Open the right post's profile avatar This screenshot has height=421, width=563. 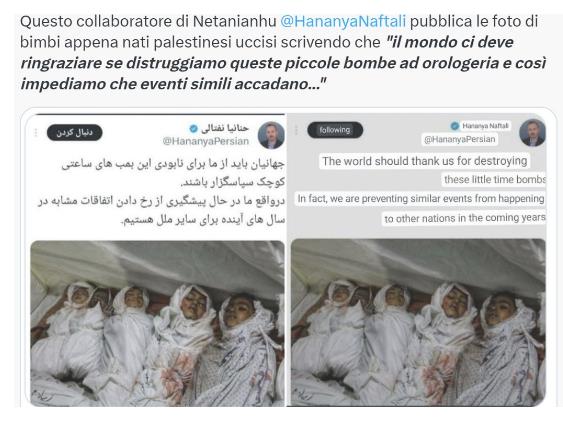point(532,132)
